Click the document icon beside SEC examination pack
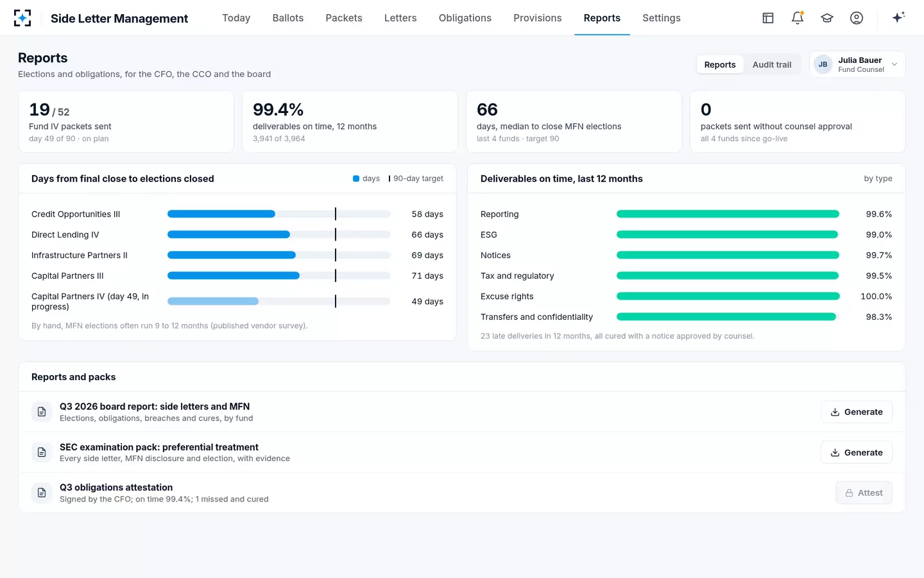This screenshot has width=924, height=578. tap(42, 452)
